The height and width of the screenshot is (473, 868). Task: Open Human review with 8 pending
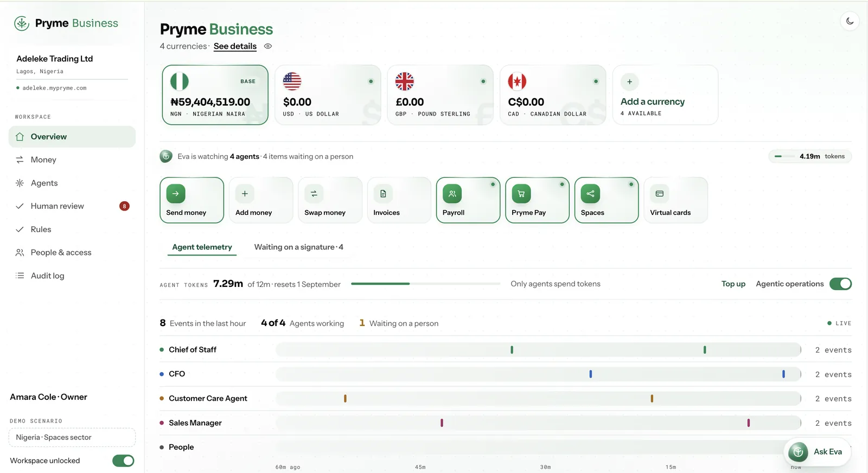point(72,206)
